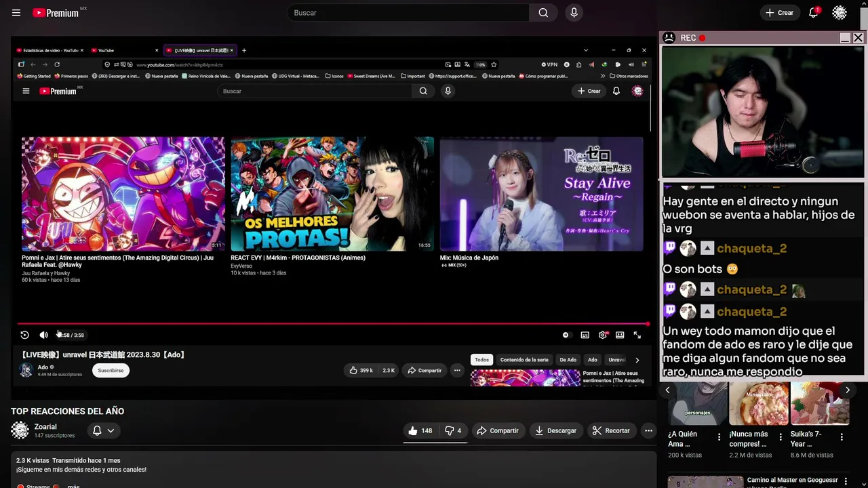Open the inner page hamburger menu
The width and height of the screenshot is (868, 488).
click(x=26, y=91)
